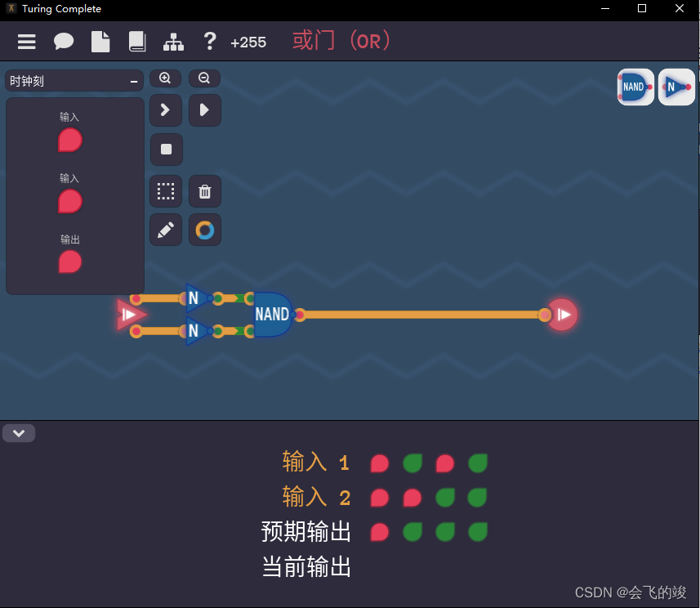Toggle the 输出 indicator in side panel
700x608 pixels.
tap(70, 262)
